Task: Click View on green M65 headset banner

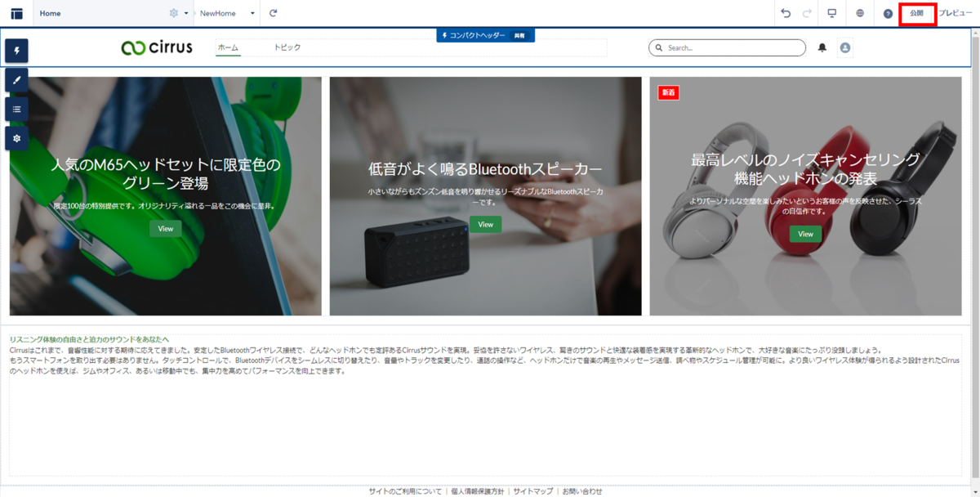Action: click(x=166, y=229)
